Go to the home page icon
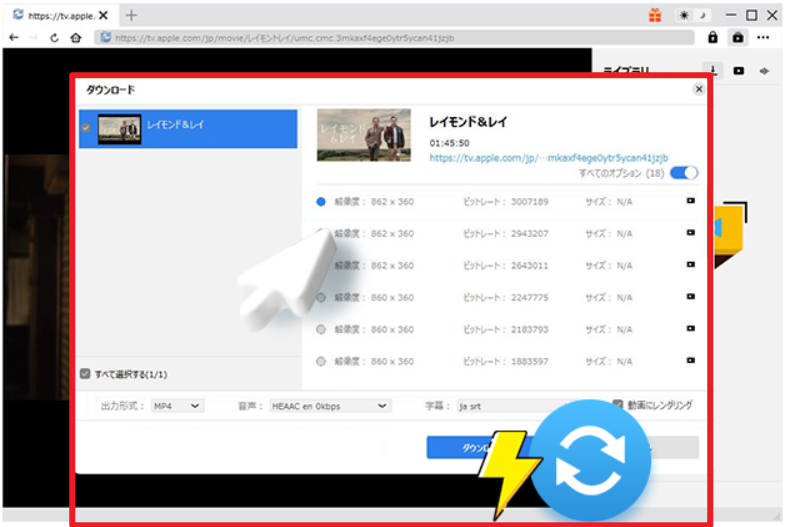Viewport: 785px width, 527px height. 76,38
